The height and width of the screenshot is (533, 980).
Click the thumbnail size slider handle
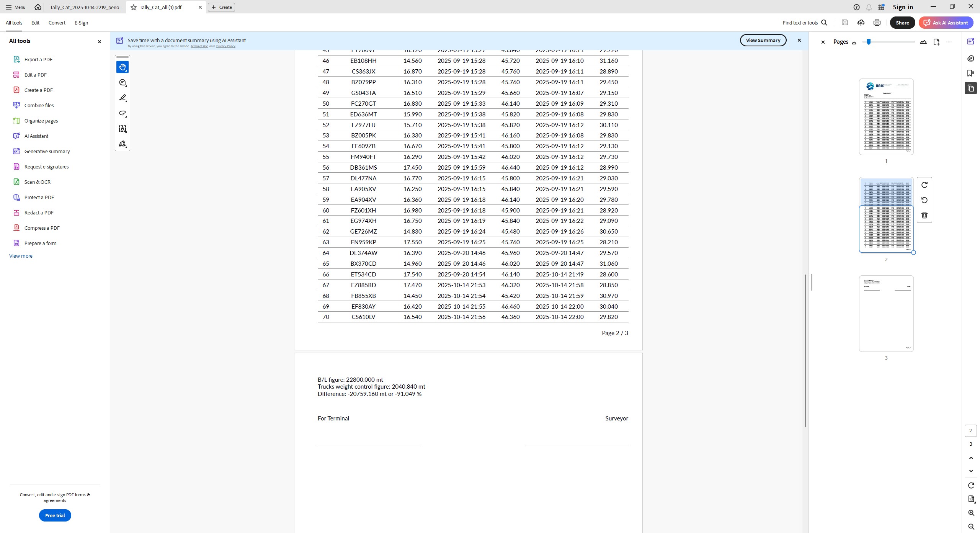(869, 42)
